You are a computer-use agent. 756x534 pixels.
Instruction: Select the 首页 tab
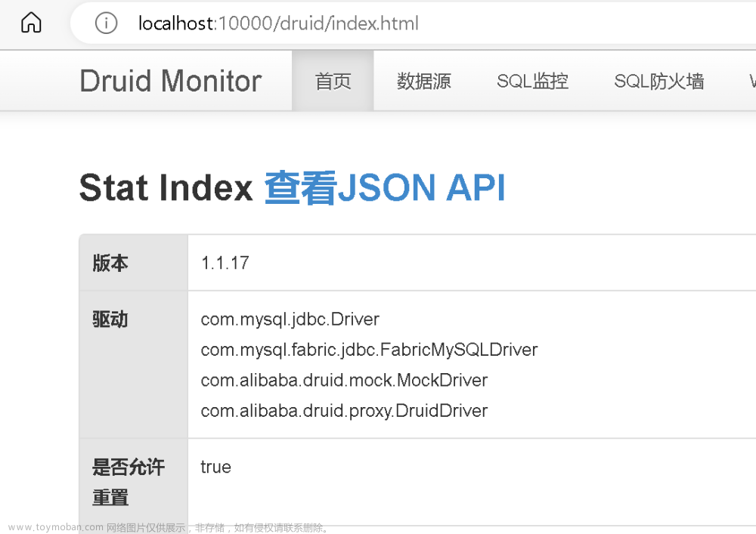tap(333, 81)
